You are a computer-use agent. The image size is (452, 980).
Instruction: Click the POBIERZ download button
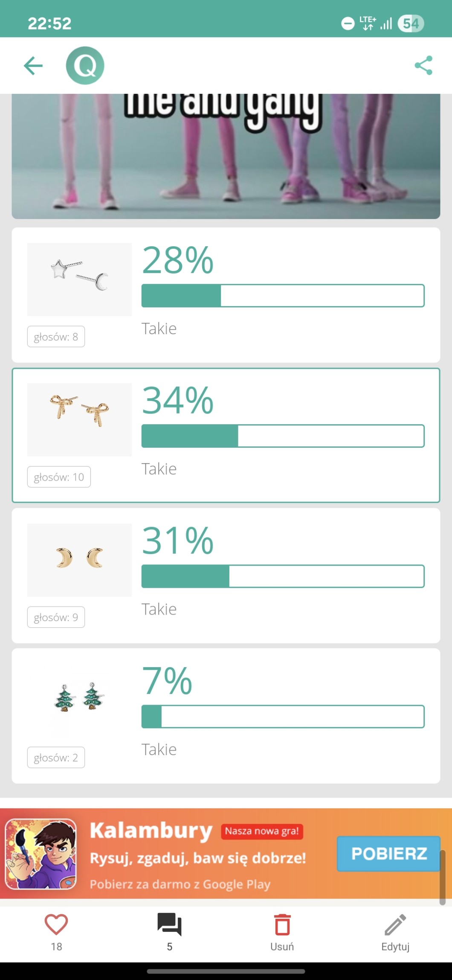pyautogui.click(x=388, y=854)
